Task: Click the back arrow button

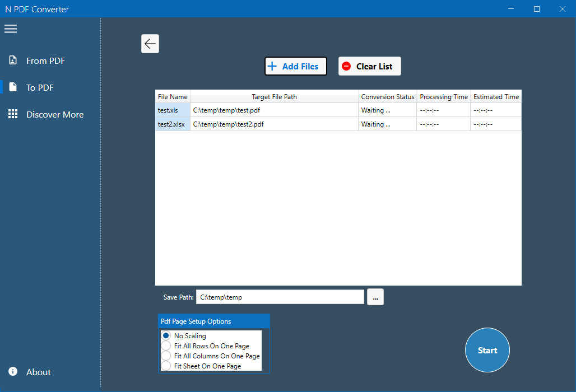Action: pyautogui.click(x=150, y=44)
